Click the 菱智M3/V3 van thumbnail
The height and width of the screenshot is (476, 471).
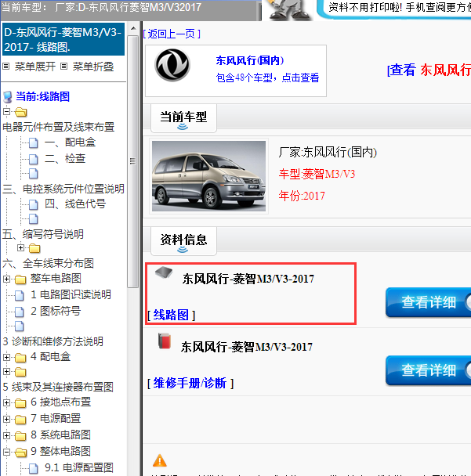click(208, 176)
